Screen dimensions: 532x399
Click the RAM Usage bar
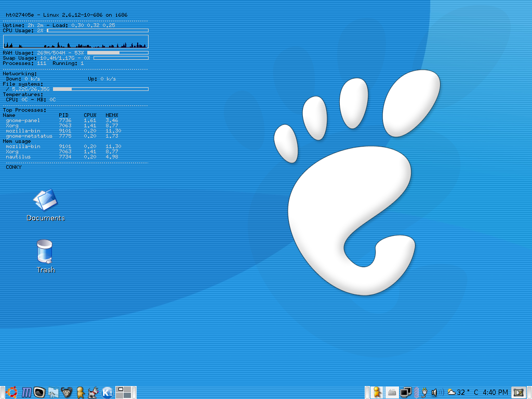coord(118,53)
